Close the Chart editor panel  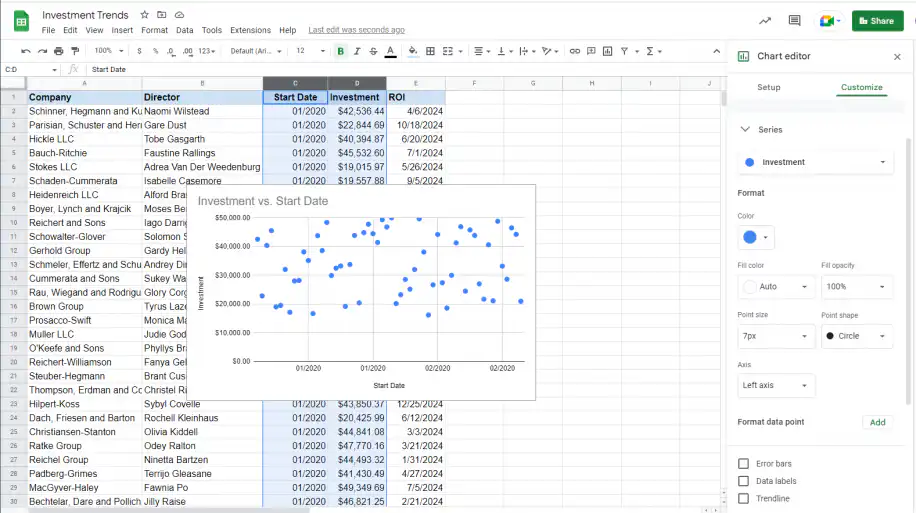[897, 57]
